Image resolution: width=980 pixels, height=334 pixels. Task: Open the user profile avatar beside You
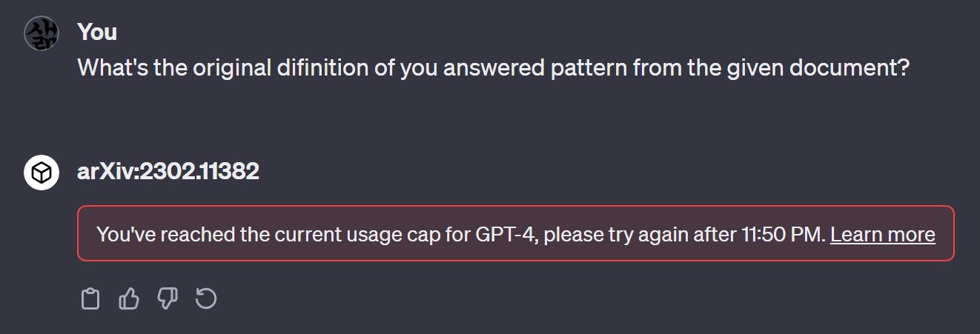42,33
